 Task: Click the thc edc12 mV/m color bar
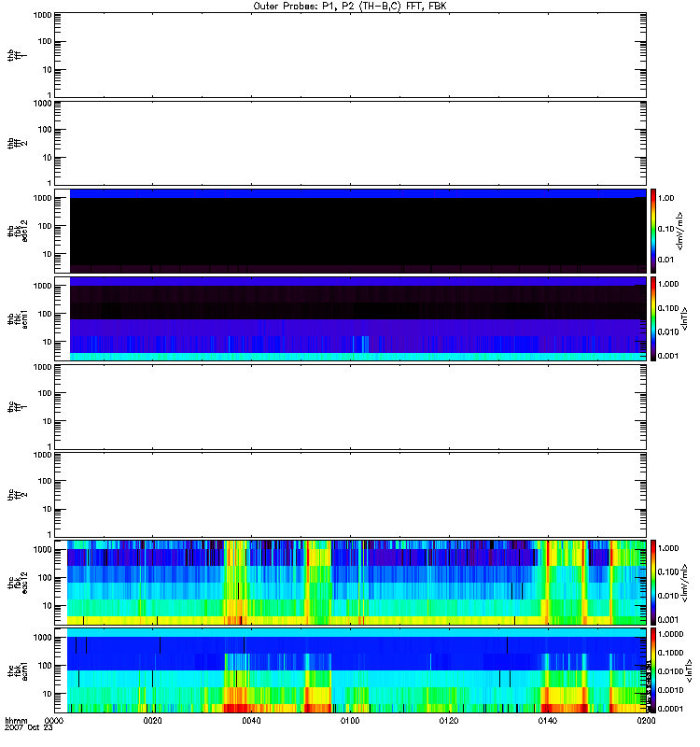(655, 581)
